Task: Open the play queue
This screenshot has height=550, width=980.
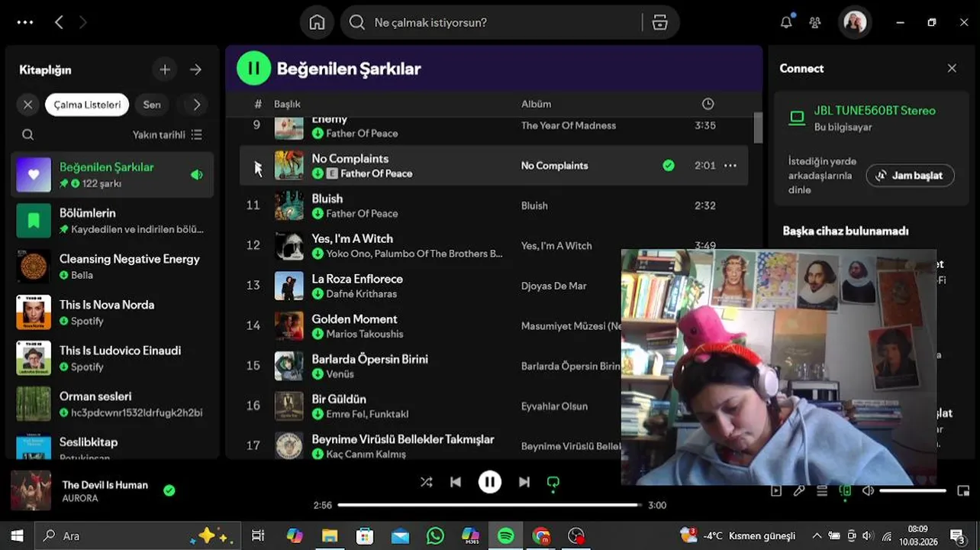Action: [x=822, y=491]
